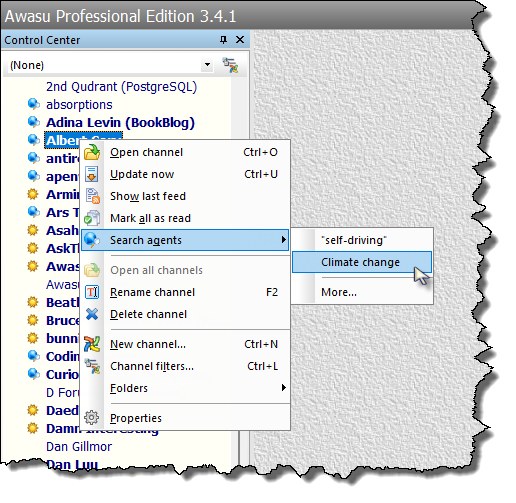Pick the Climate change search agent

pyautogui.click(x=362, y=262)
